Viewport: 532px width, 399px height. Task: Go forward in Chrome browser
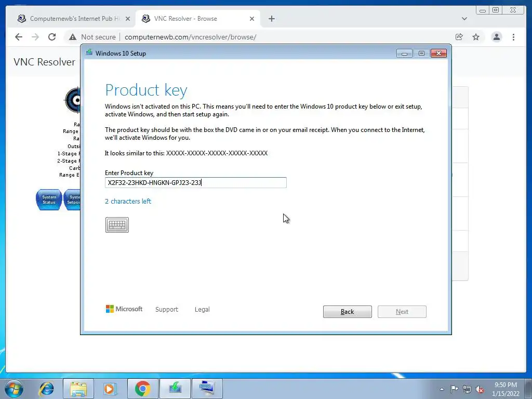[35, 37]
